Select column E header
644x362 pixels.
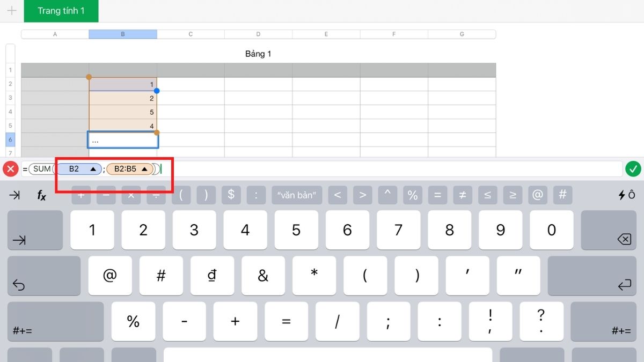point(326,34)
